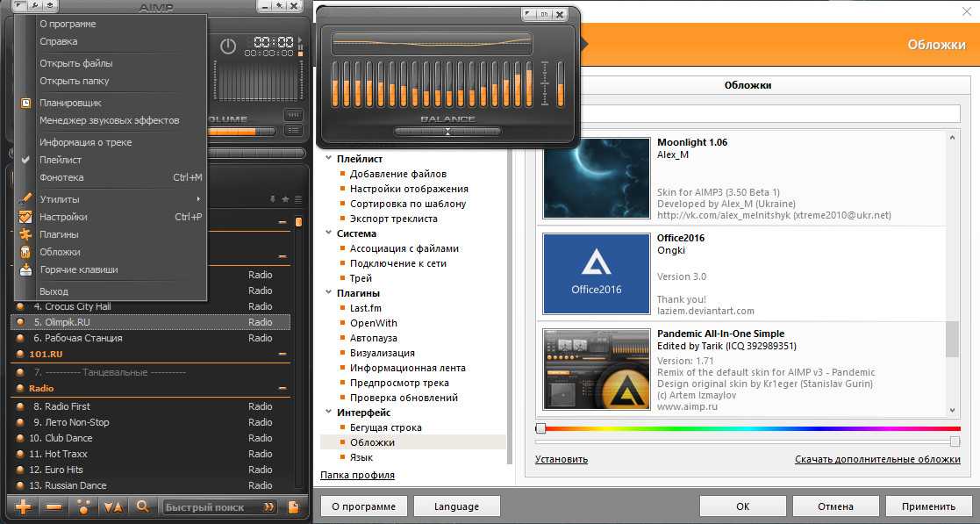The height and width of the screenshot is (524, 980).
Task: Collapse the Плагины settings tree section
Action: (328, 292)
